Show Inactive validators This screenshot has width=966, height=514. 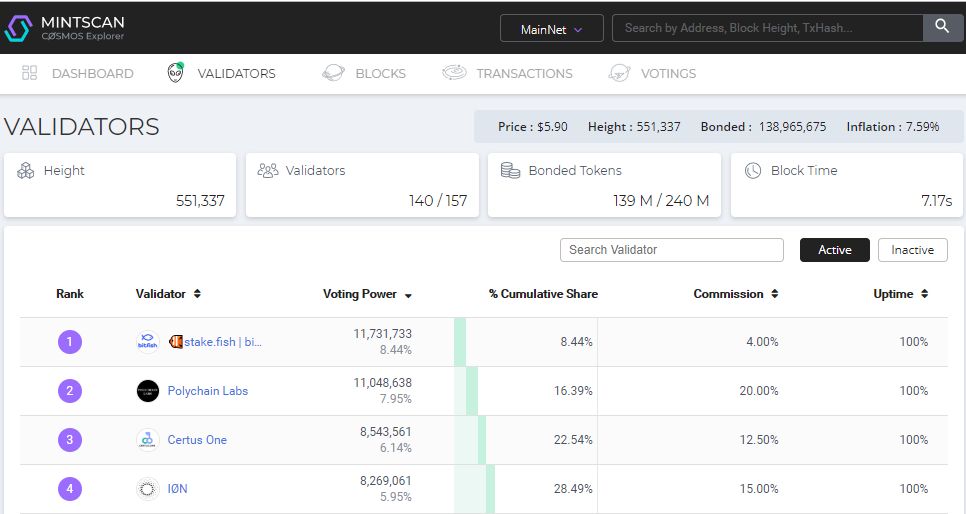coord(912,250)
